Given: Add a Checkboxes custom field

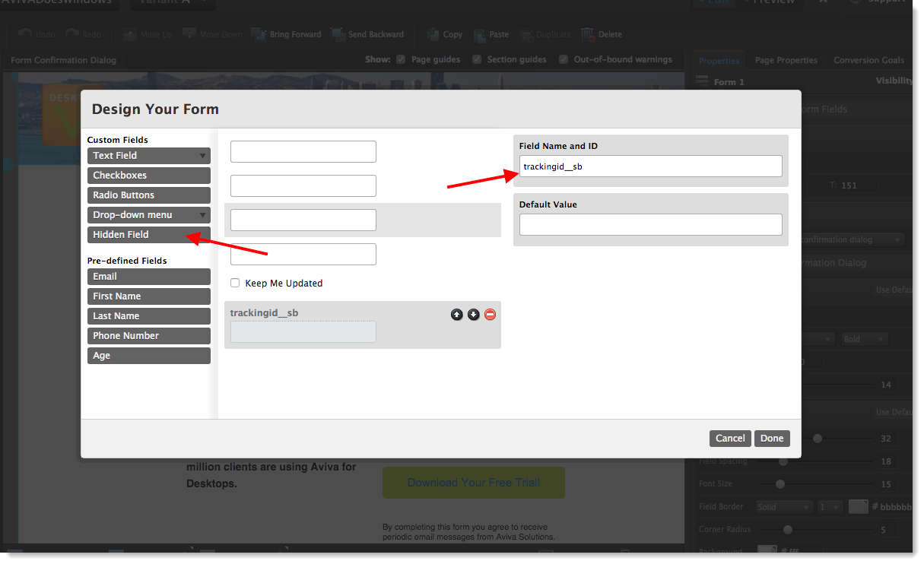Looking at the screenshot, I should pyautogui.click(x=149, y=176).
